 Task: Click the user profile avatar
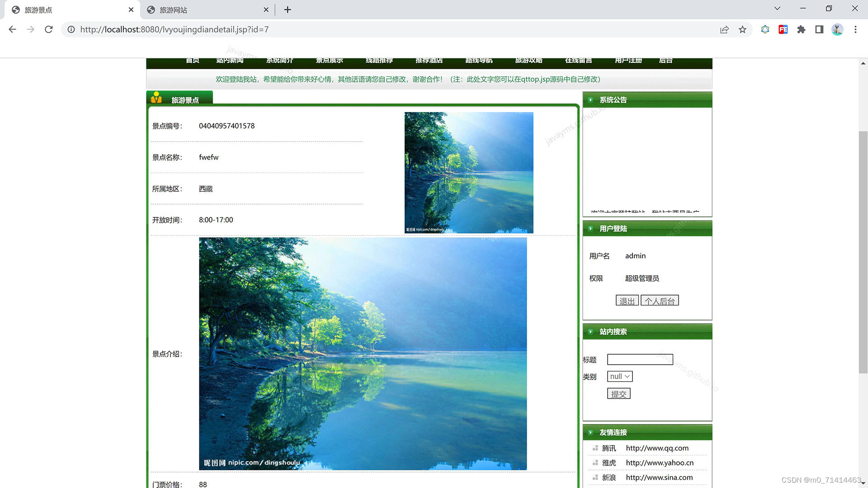click(x=837, y=29)
